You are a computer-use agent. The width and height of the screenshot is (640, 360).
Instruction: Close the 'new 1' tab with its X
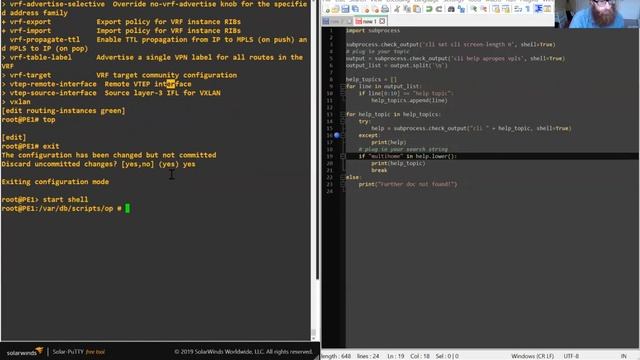coord(382,21)
